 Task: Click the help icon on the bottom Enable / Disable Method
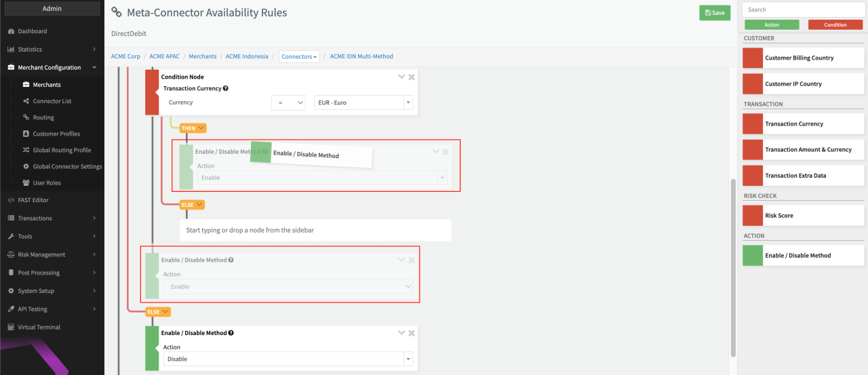click(231, 334)
